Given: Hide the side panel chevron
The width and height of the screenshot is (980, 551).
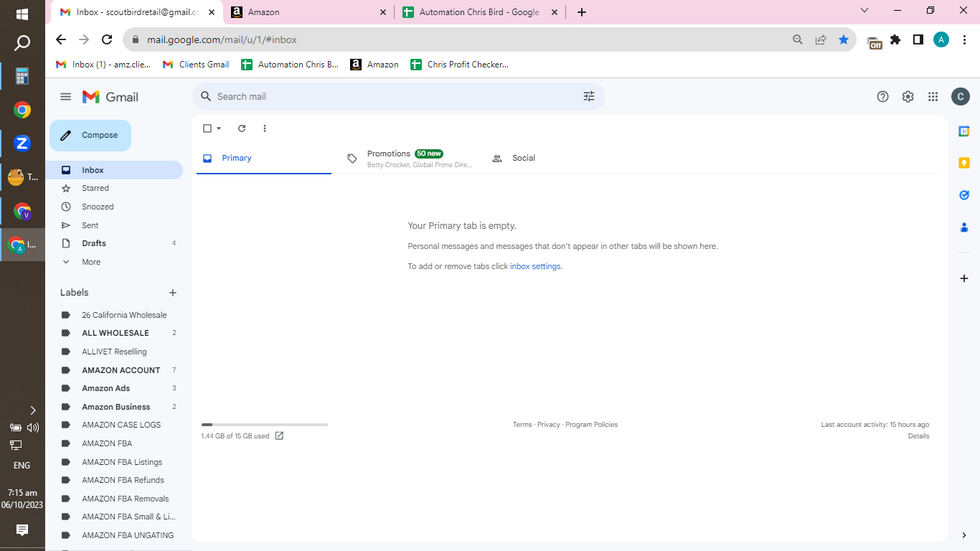Looking at the screenshot, I should pos(964,535).
